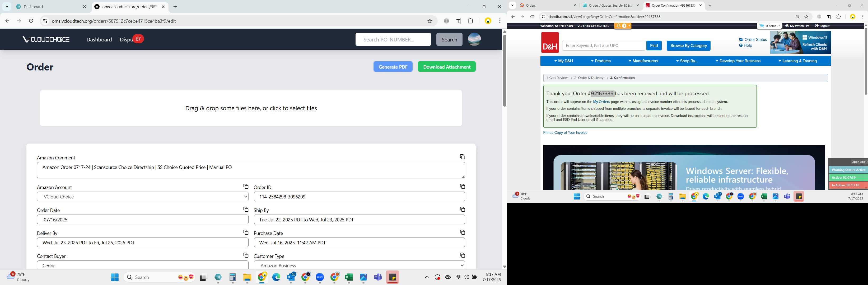Viewport: 868px width, 285px height.
Task: Select the Order Confirmation #92167335 tab
Action: 674,5
